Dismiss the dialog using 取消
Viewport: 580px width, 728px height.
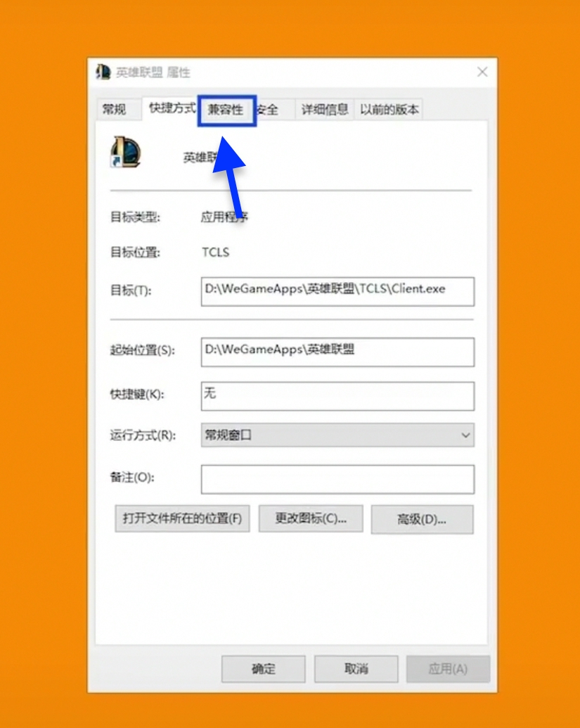tap(356, 669)
